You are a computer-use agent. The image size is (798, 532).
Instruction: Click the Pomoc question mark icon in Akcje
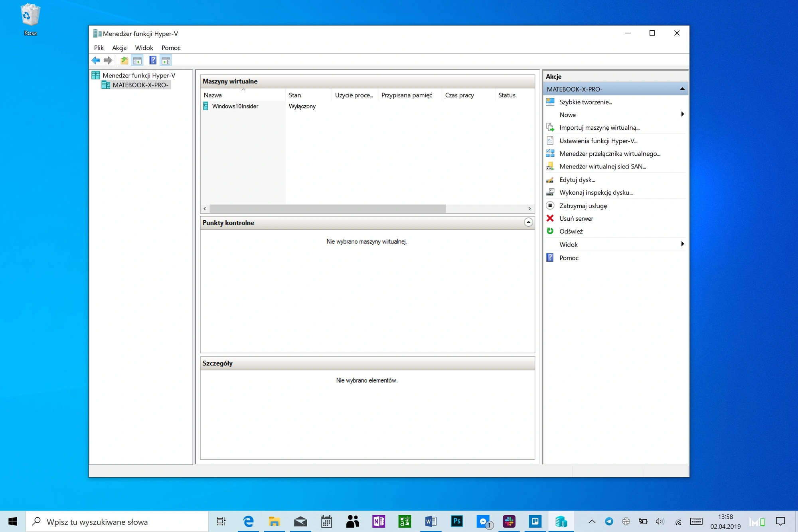click(x=550, y=257)
